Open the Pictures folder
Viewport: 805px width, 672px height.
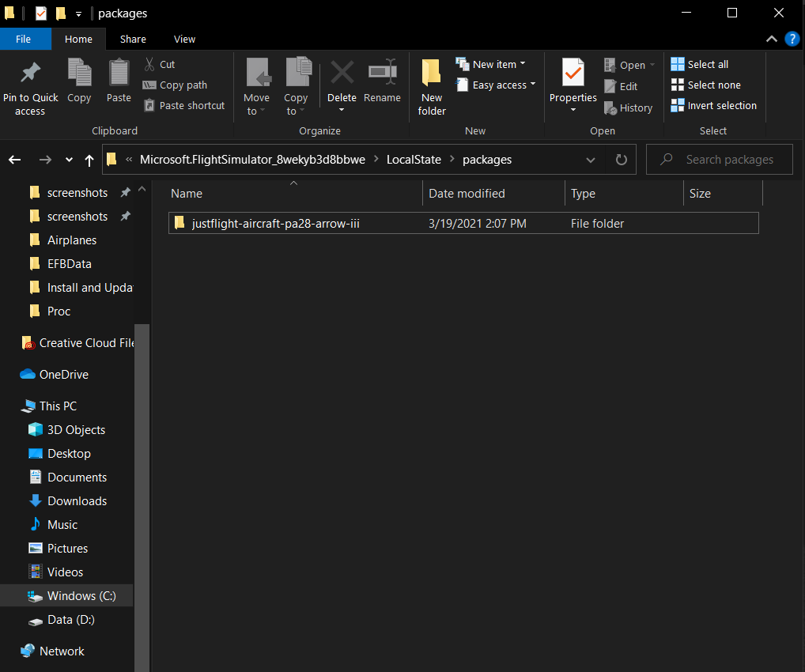[58, 549]
